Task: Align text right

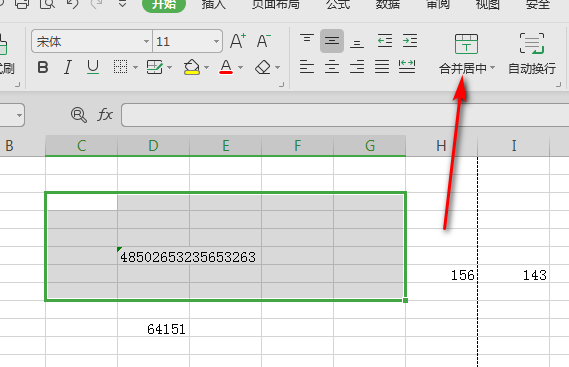Action: pyautogui.click(x=357, y=67)
